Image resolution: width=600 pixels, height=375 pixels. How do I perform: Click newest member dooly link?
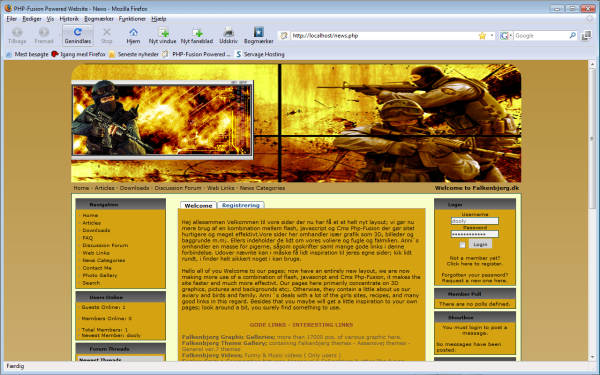click(x=134, y=335)
